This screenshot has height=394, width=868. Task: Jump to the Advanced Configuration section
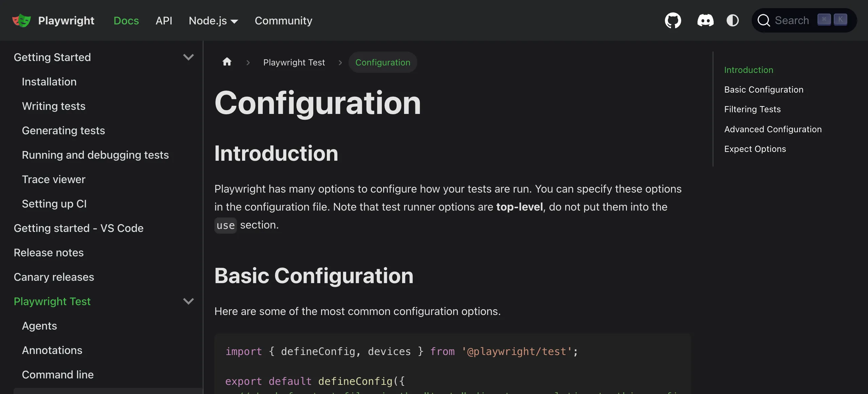(773, 129)
